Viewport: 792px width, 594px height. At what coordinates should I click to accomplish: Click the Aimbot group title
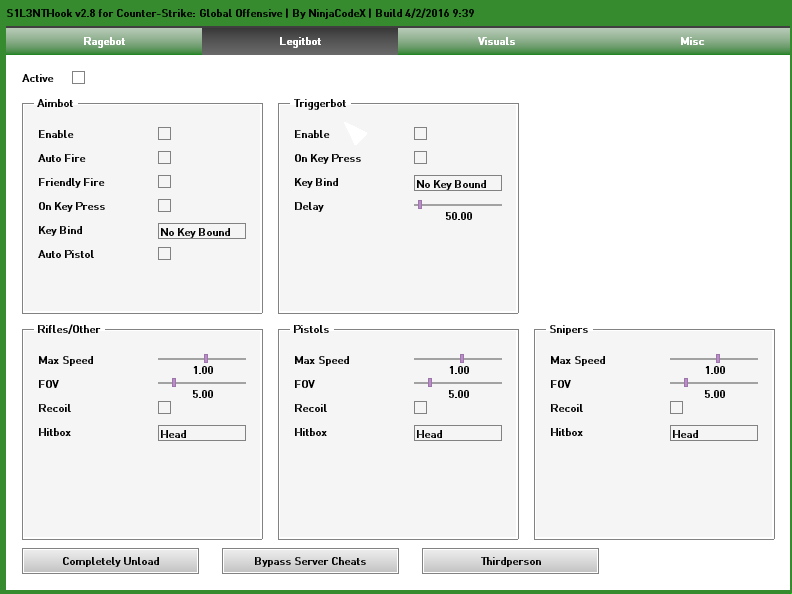click(x=55, y=103)
